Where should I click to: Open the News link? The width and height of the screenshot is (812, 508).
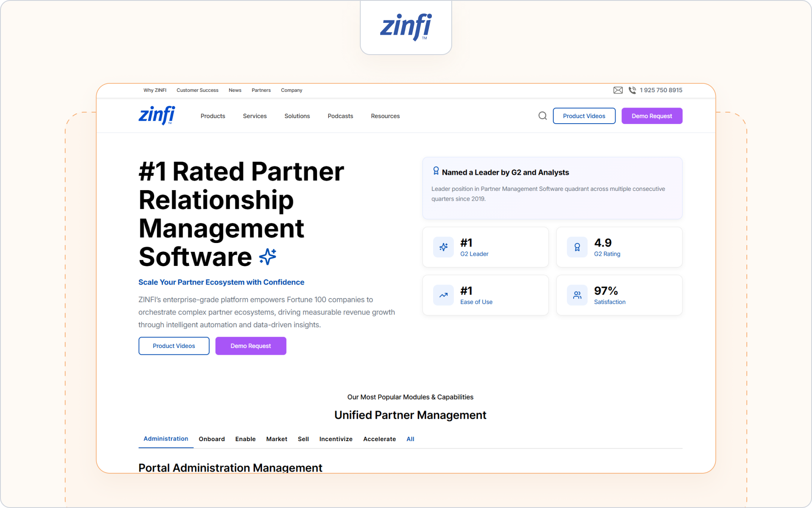(x=235, y=90)
